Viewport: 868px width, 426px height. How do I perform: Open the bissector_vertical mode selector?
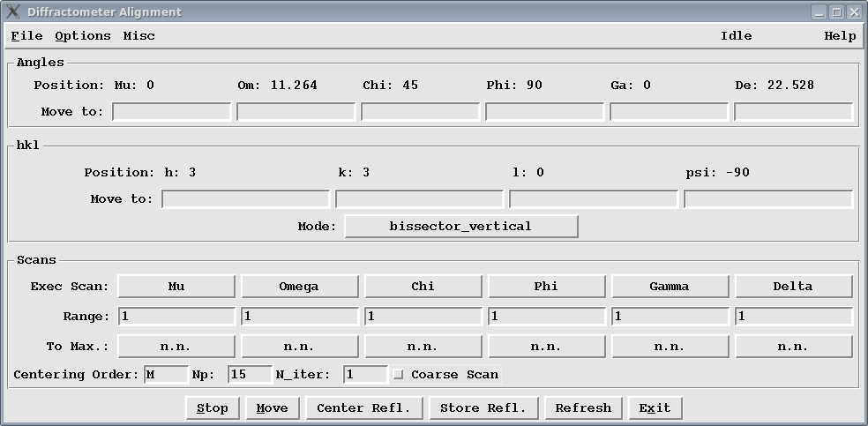(461, 227)
